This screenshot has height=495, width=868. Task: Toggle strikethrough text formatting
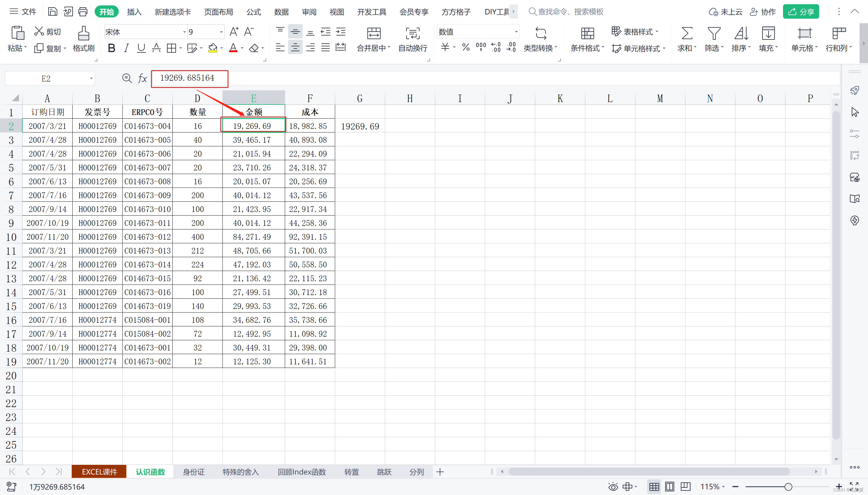tap(156, 48)
